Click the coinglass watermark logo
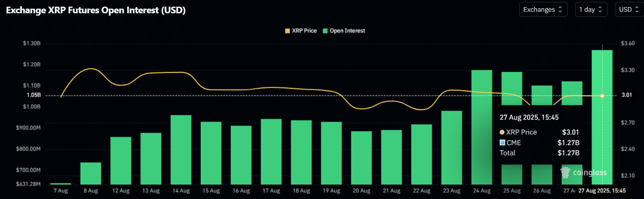The image size is (644, 199). [x=583, y=172]
